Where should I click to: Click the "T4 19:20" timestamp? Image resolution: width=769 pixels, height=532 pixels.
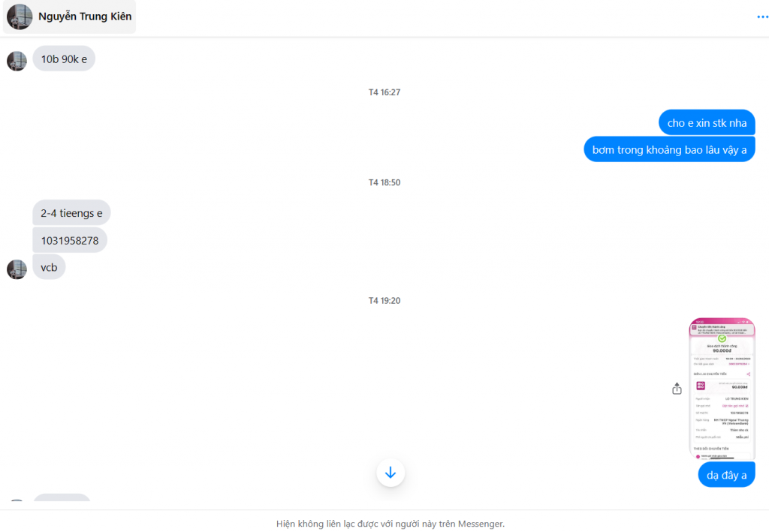click(x=384, y=301)
